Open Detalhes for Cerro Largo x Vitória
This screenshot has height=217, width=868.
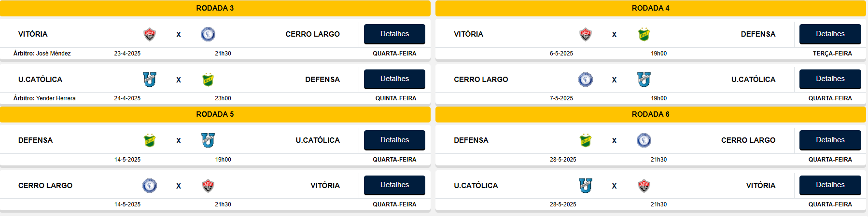click(394, 185)
